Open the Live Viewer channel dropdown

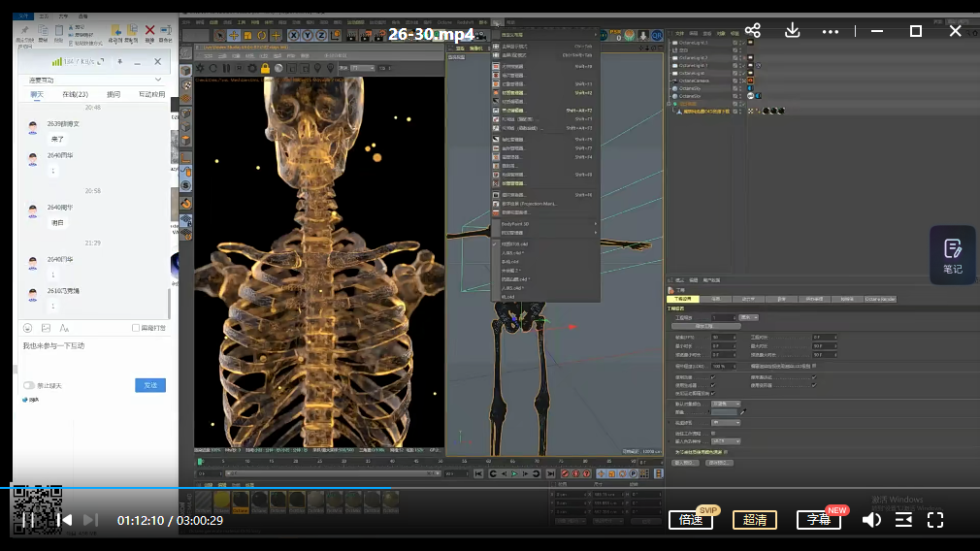coord(363,68)
